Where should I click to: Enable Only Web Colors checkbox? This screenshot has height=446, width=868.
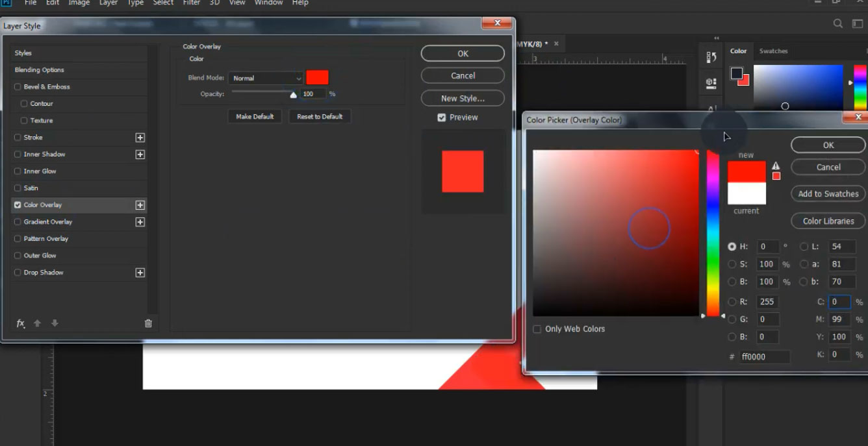tap(537, 329)
